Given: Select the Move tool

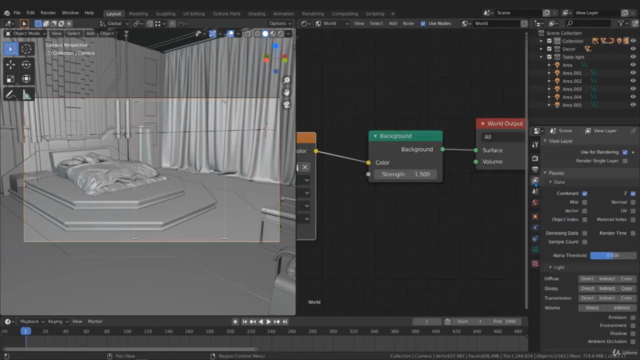Looking at the screenshot, I should click(x=11, y=64).
